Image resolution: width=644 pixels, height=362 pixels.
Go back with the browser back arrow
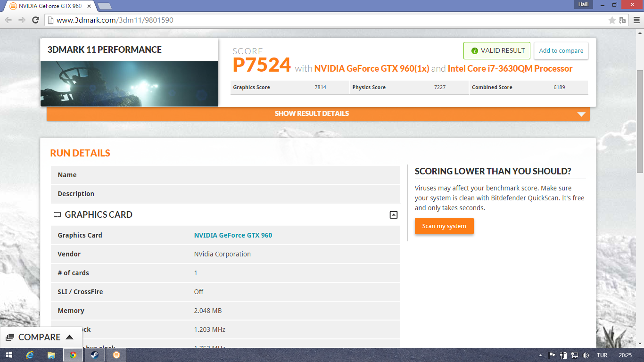(8, 20)
